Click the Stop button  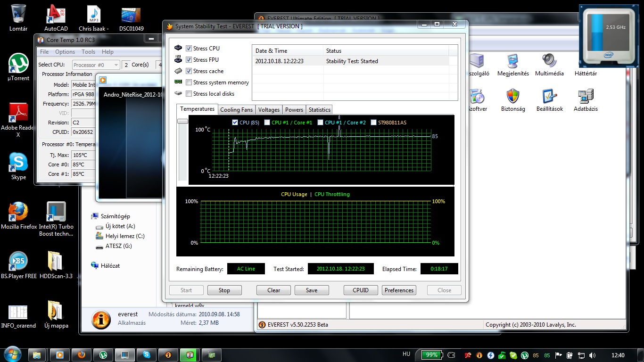point(224,290)
